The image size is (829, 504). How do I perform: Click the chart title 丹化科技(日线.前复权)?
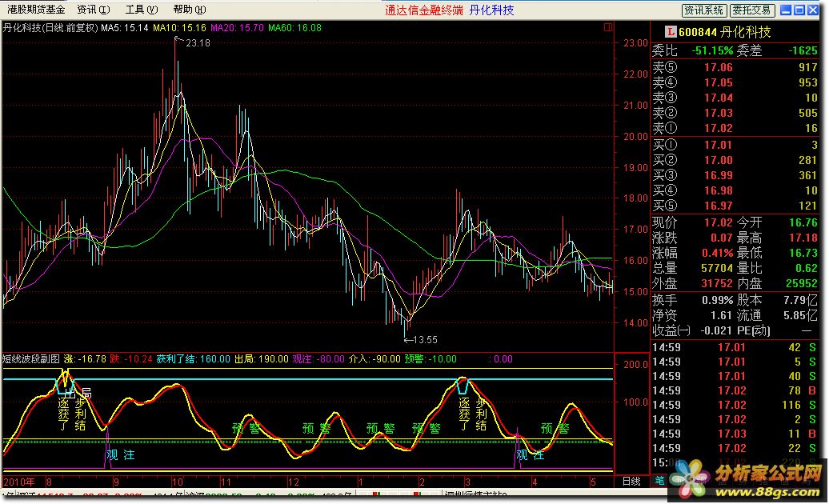pos(51,27)
